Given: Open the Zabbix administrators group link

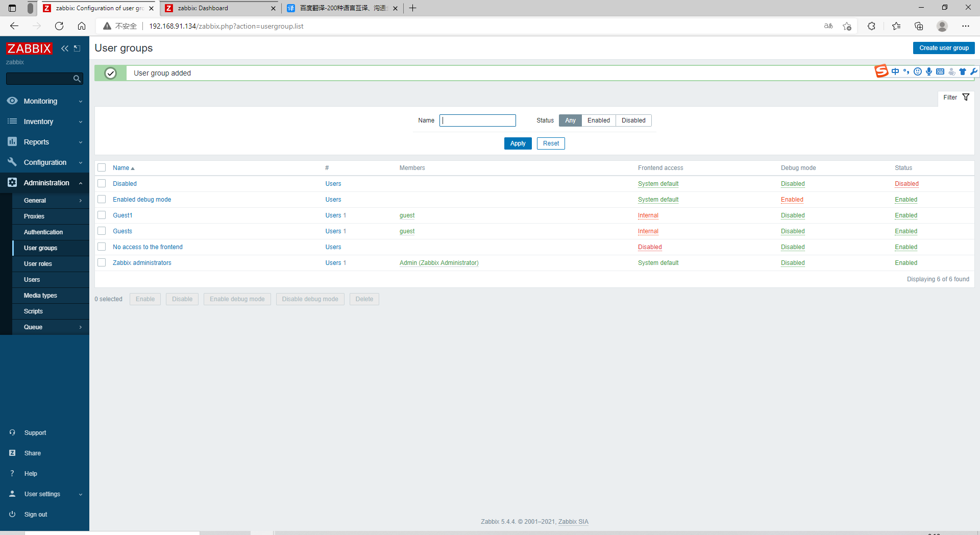Looking at the screenshot, I should (x=142, y=263).
